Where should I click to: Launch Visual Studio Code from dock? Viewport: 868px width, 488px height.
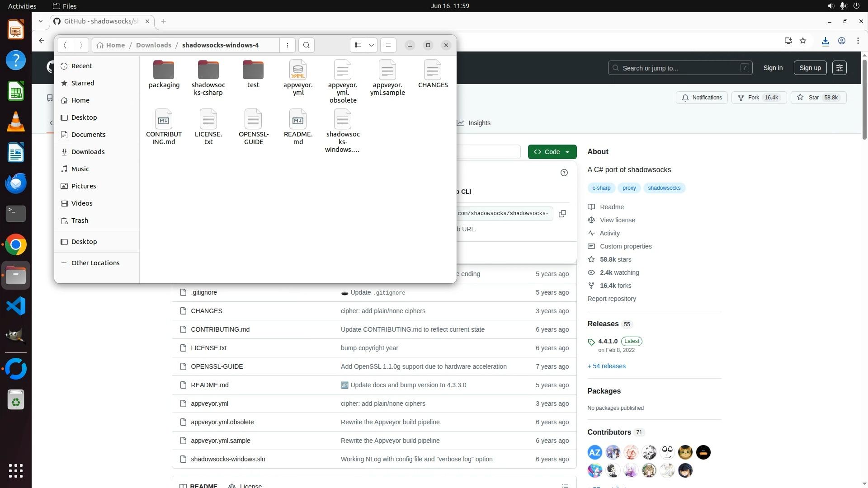(16, 306)
